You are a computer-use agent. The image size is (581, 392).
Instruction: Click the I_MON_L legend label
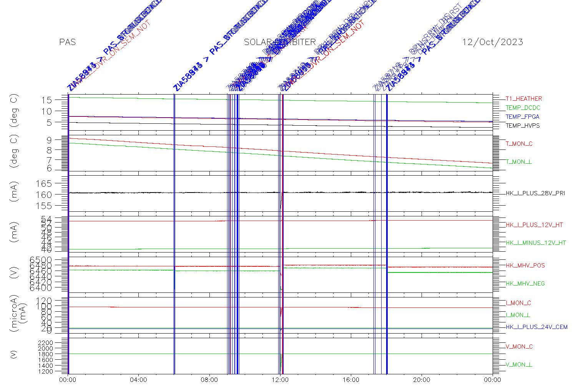pos(518,315)
